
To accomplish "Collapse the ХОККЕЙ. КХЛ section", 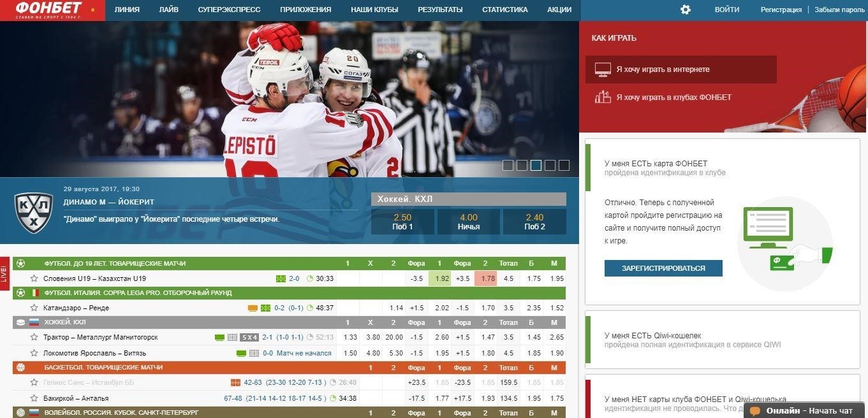I will pyautogui.click(x=289, y=322).
